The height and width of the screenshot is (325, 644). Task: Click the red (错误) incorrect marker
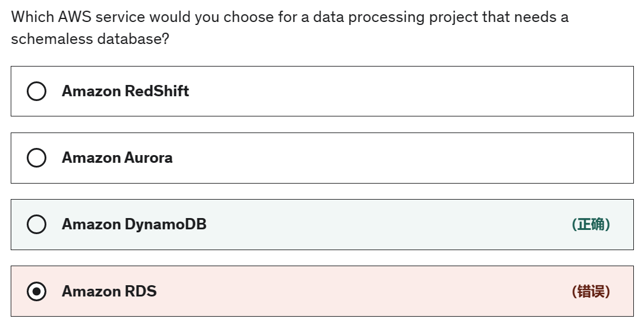590,292
